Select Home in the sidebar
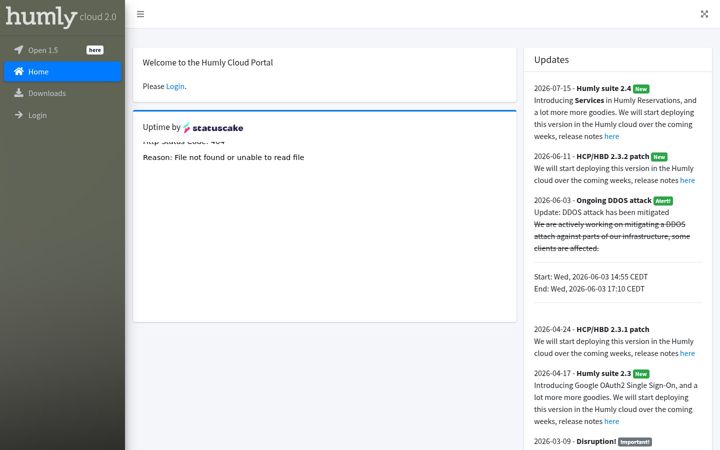 tap(62, 72)
